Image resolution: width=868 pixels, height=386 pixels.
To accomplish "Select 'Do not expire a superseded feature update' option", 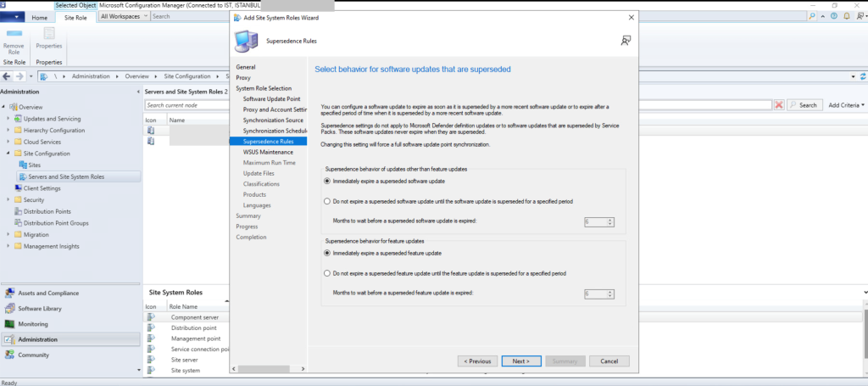I will point(328,273).
